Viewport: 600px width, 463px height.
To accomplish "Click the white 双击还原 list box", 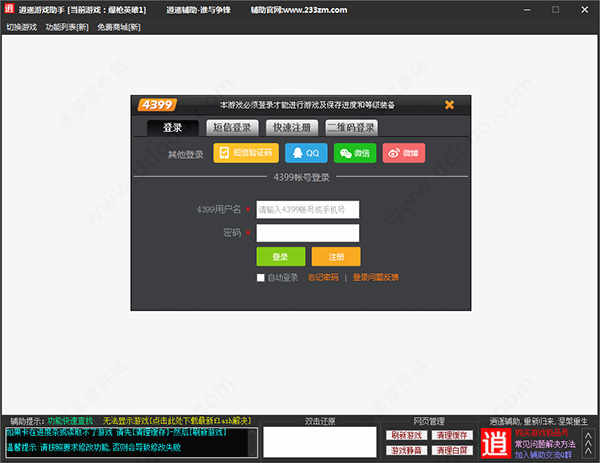I will click(x=320, y=442).
